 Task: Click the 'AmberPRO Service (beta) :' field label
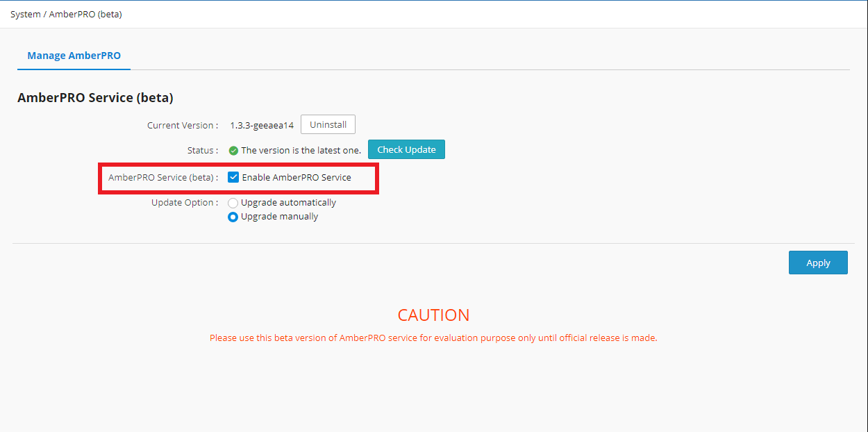pyautogui.click(x=163, y=177)
